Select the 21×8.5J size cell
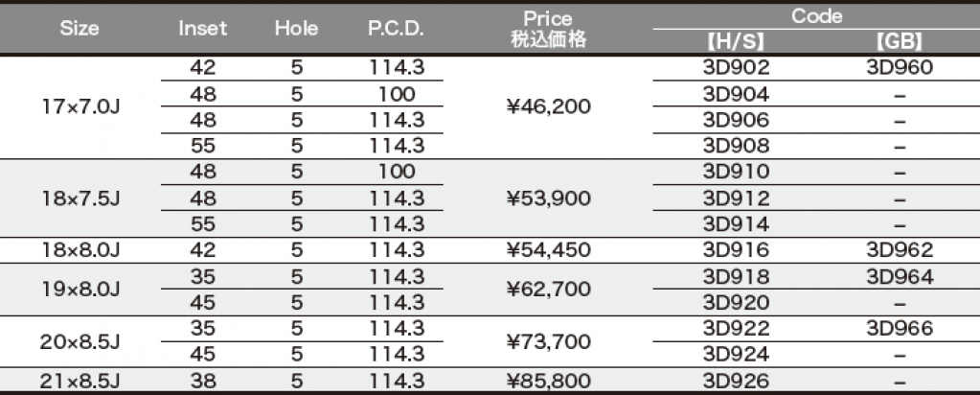This screenshot has height=395, width=980. click(x=80, y=381)
